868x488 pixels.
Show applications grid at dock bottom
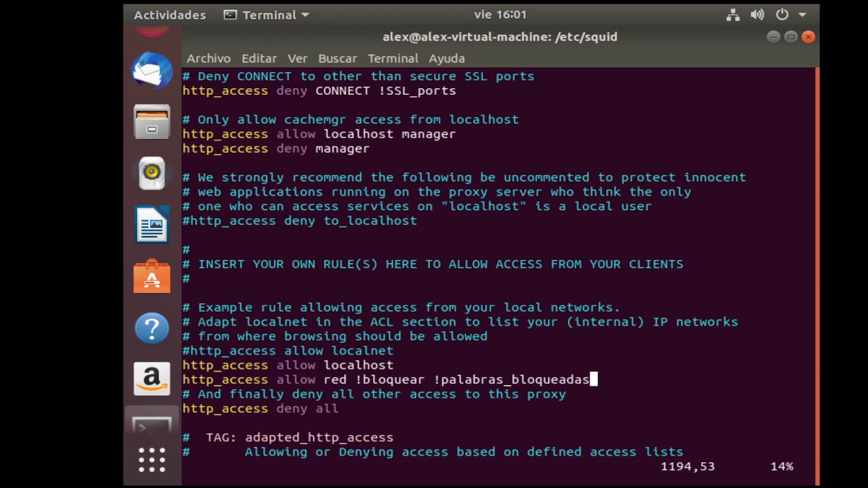pos(152,460)
